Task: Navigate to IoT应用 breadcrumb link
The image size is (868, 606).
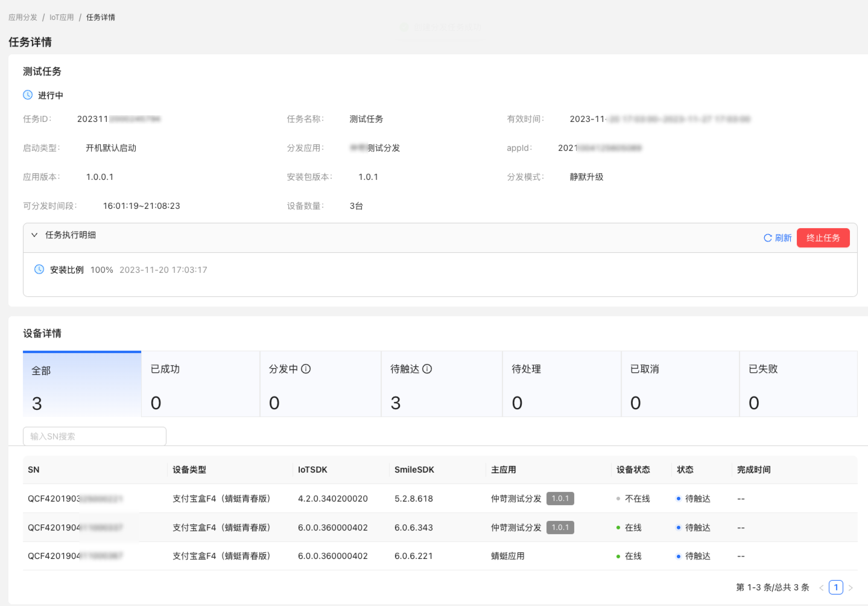Action: point(62,18)
